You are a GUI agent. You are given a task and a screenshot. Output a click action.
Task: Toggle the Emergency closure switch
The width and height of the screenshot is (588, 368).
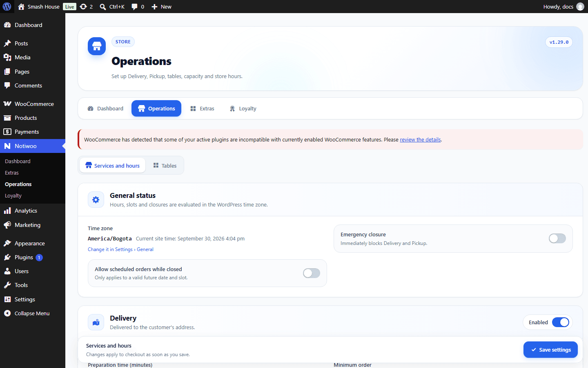coord(557,238)
